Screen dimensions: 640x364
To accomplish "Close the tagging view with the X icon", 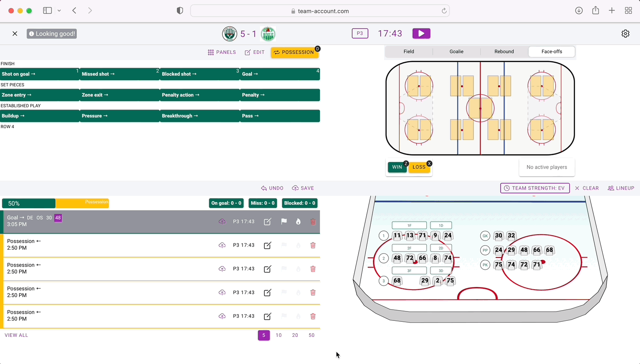I will [15, 34].
